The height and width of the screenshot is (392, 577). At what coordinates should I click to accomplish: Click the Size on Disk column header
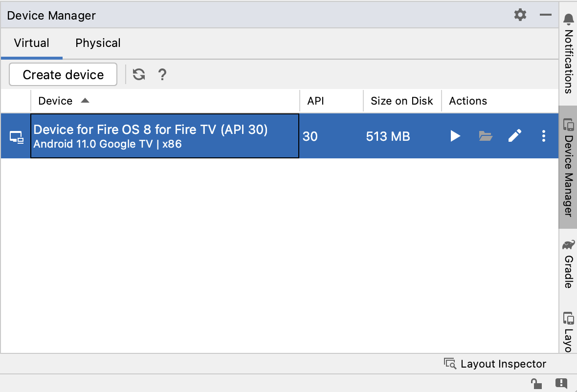401,101
